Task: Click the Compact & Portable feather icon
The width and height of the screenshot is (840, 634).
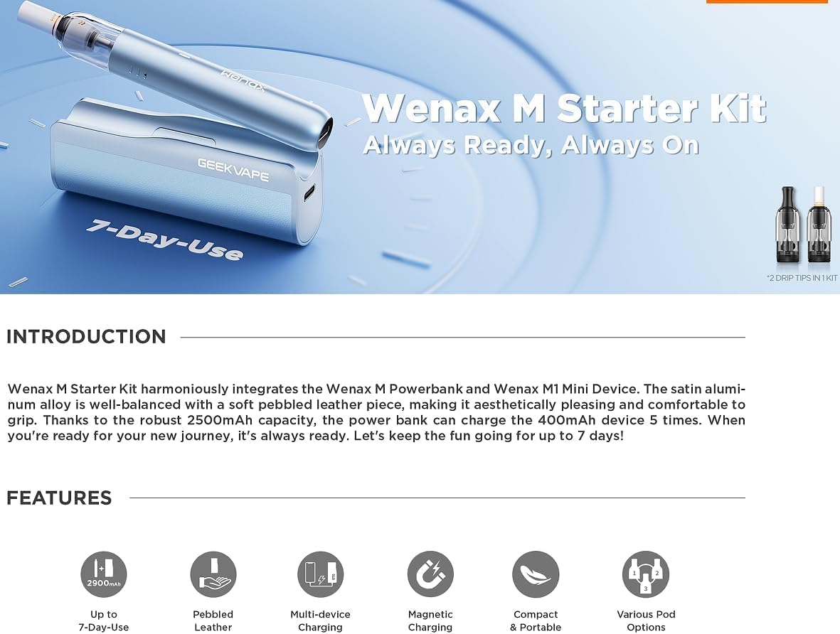Action: pos(536,574)
